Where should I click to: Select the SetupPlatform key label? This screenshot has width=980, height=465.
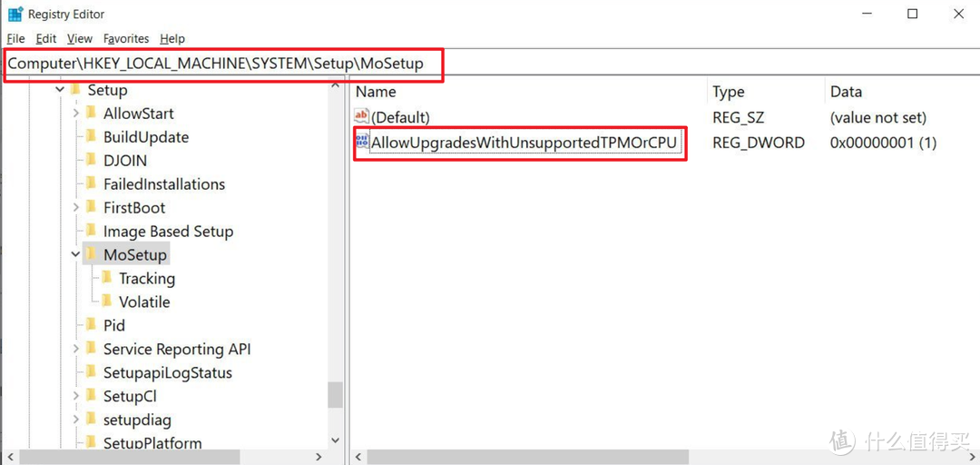[x=152, y=443]
